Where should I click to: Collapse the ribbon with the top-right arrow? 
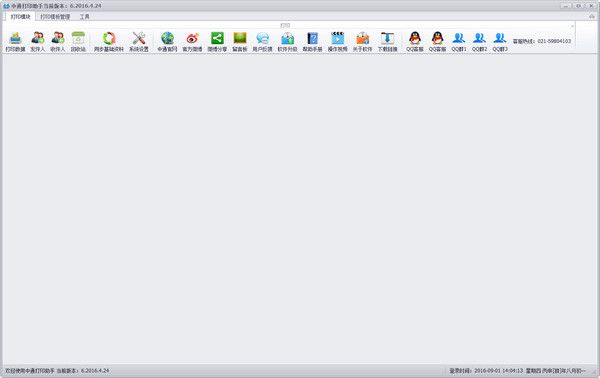tap(592, 16)
